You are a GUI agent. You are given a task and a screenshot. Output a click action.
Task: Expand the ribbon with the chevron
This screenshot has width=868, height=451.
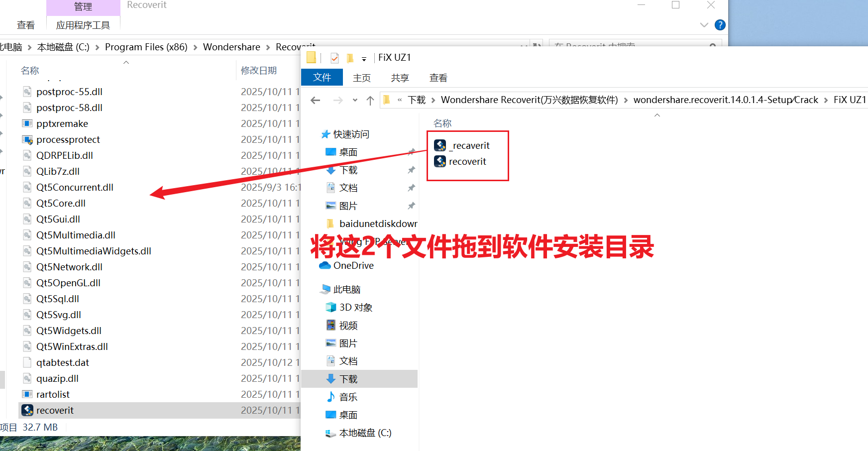pos(704,25)
